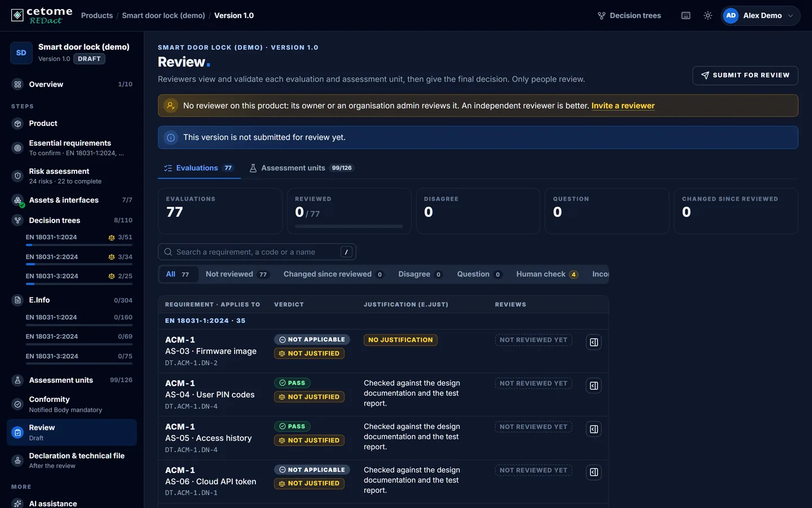Focus the requirement search field

[x=257, y=252]
